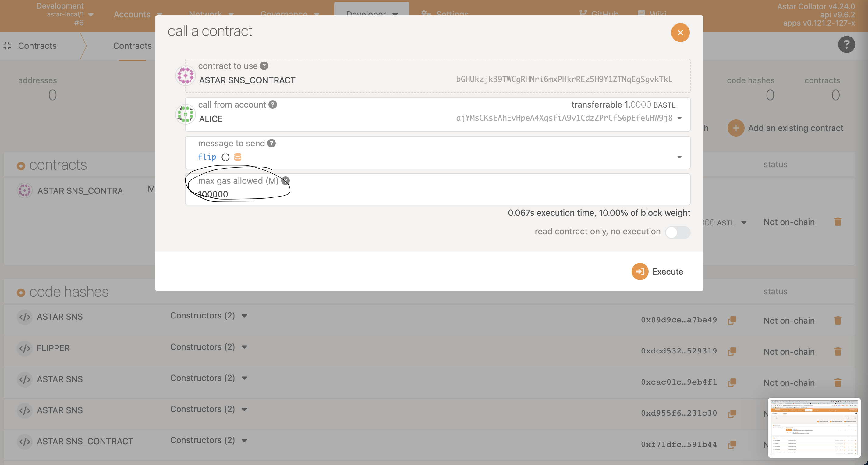Copy hash 0xcac01c…9eb4f1
The height and width of the screenshot is (465, 868).
[x=732, y=382]
